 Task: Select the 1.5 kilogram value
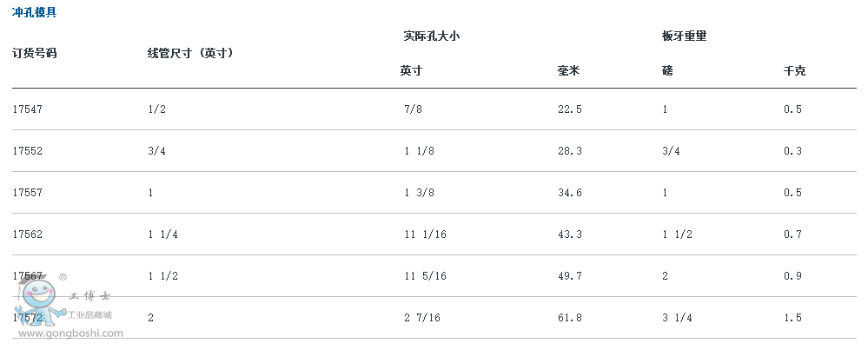792,318
